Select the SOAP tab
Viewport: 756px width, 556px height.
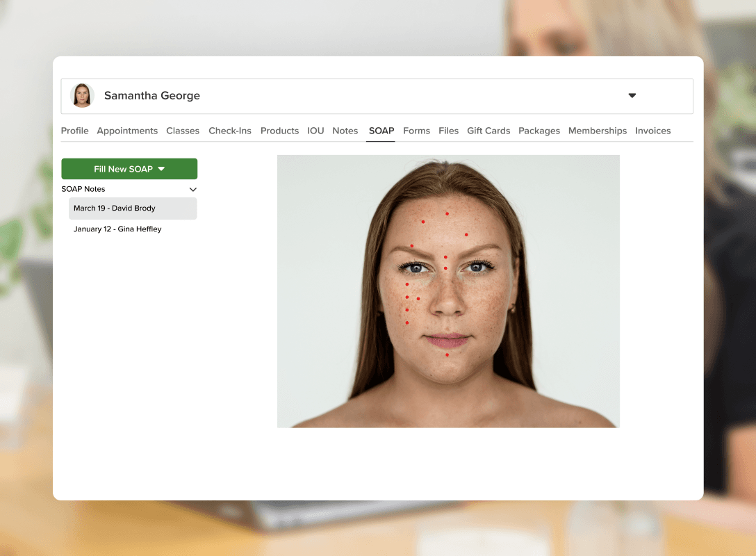381,131
